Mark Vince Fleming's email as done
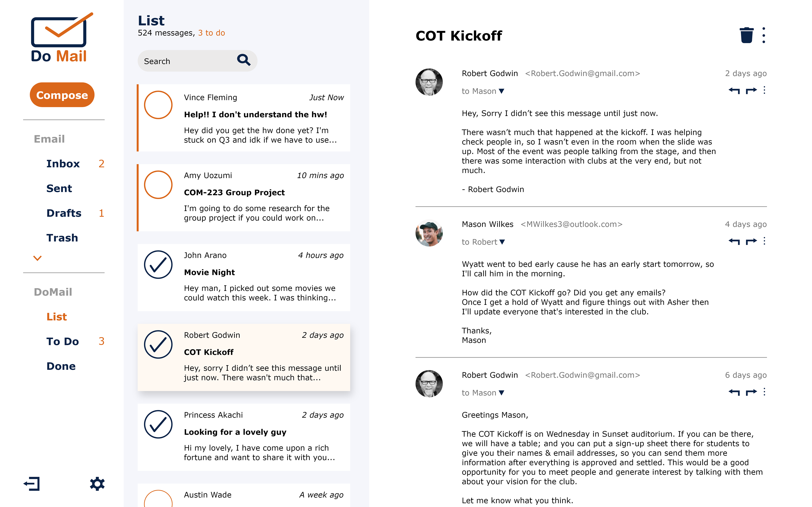Image resolution: width=812 pixels, height=507 pixels. (x=158, y=105)
